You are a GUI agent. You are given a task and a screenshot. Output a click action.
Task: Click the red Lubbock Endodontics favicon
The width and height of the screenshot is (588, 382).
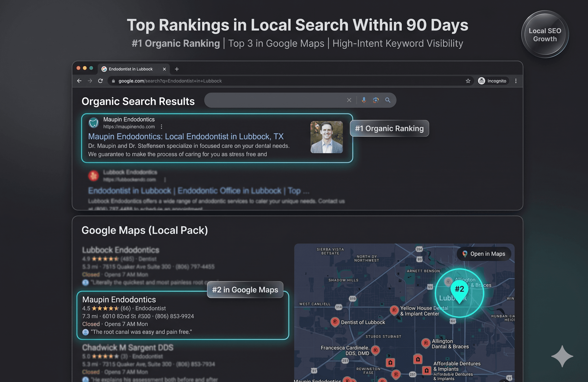[94, 176]
